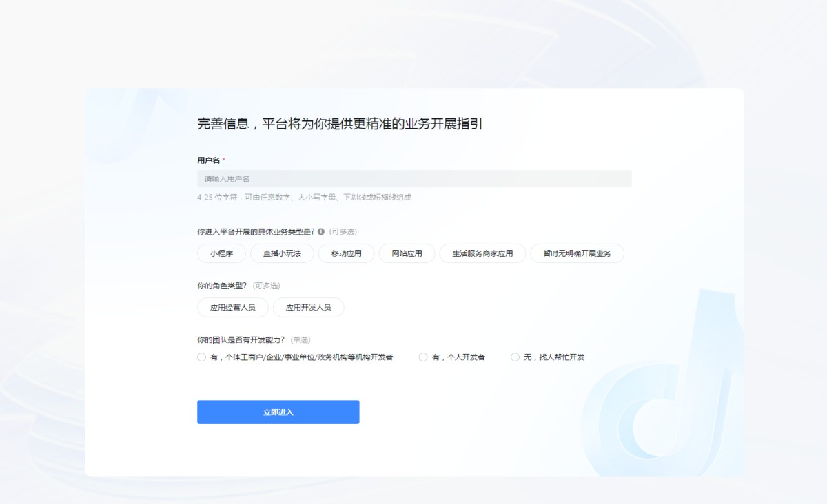Choose 移动应用 as business type

point(346,253)
